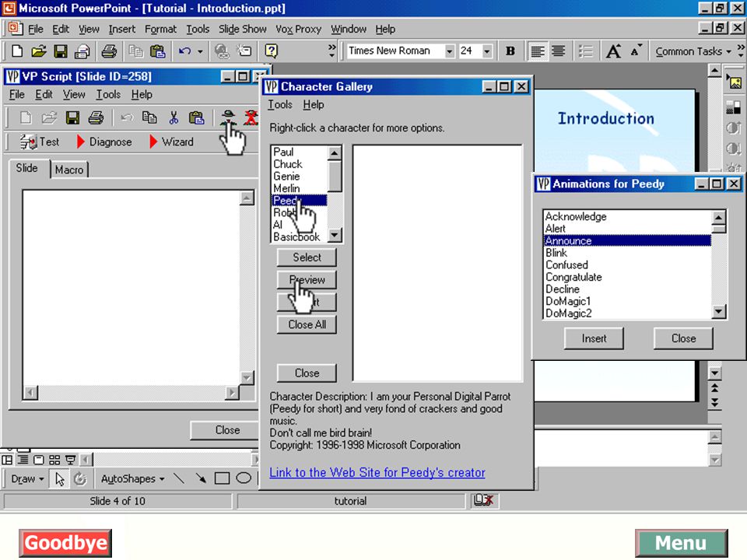This screenshot has height=560, width=747.
Task: Click the Save floppy icon in PowerPoint's toolbar
Action: (61, 51)
